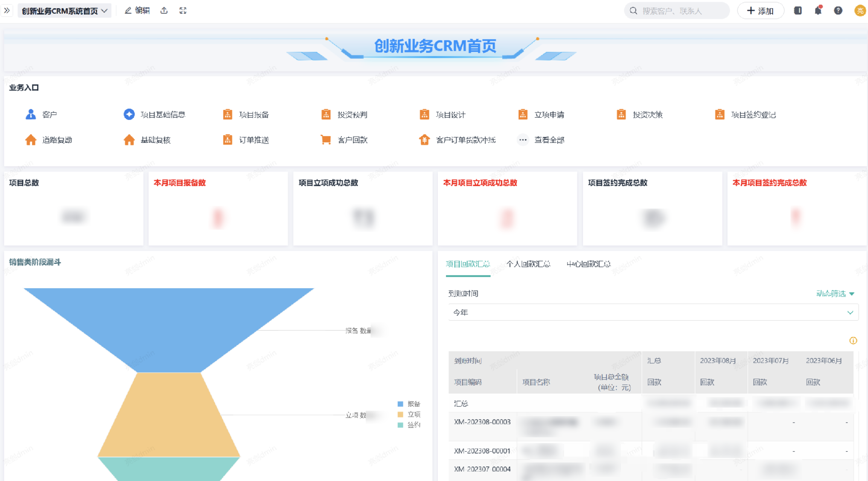The image size is (868, 481).
Task: Expand the sidebar with double chevron
Action: click(7, 11)
